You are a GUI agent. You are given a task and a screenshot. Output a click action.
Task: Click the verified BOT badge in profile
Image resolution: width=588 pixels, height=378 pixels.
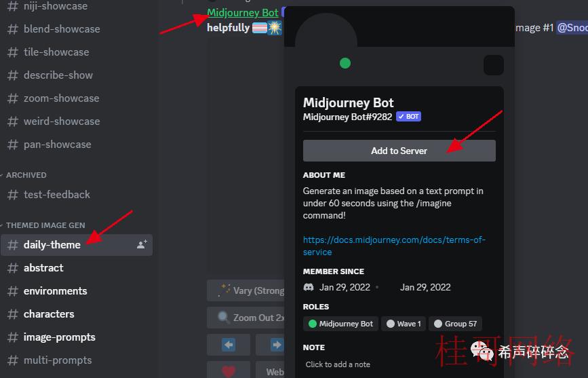click(x=408, y=117)
